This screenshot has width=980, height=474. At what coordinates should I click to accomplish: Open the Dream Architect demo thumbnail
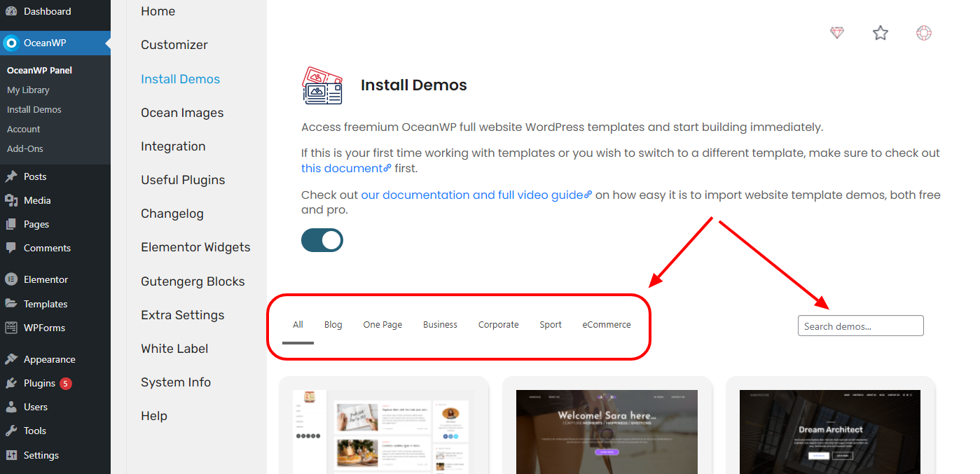(830, 426)
